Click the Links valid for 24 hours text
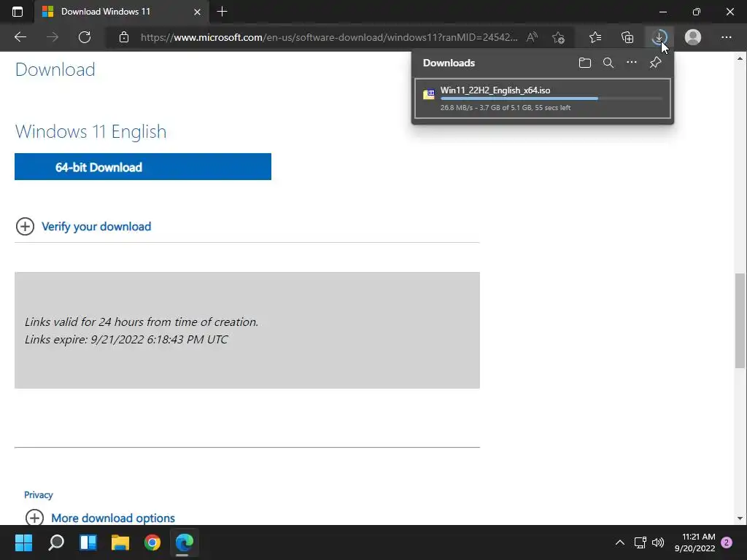The height and width of the screenshot is (560, 747). point(142,322)
